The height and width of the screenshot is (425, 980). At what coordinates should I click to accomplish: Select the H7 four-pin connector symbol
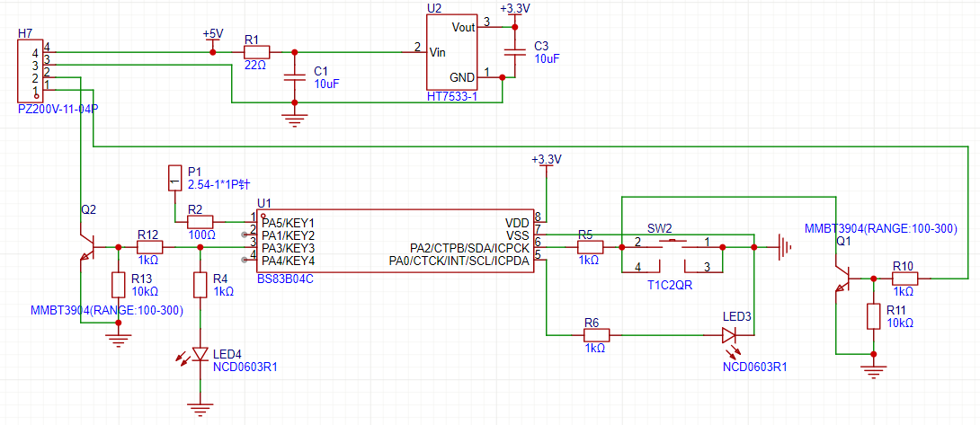point(26,72)
